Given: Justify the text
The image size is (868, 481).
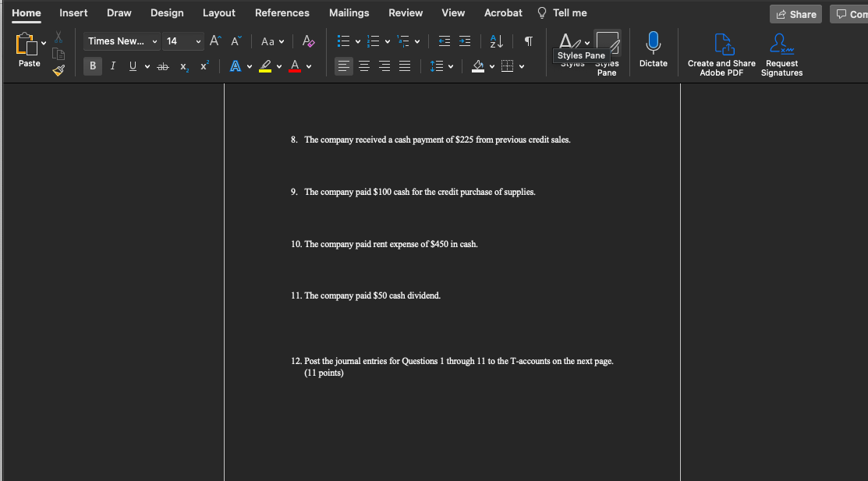Looking at the screenshot, I should point(405,66).
